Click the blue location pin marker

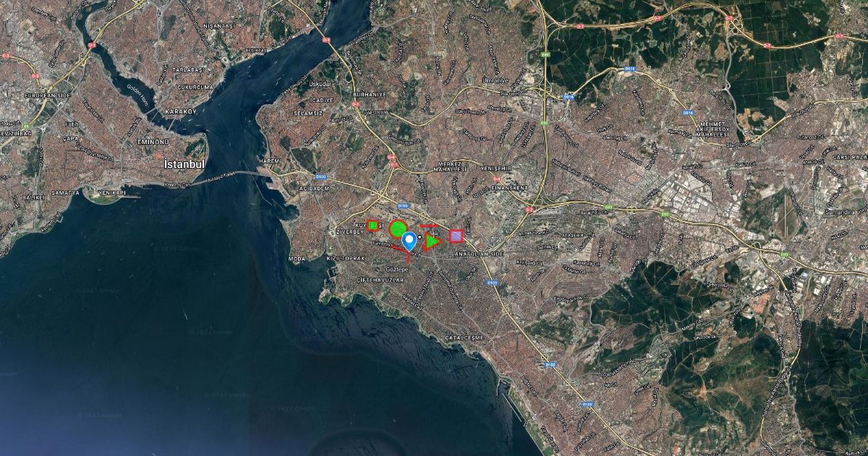[409, 242]
